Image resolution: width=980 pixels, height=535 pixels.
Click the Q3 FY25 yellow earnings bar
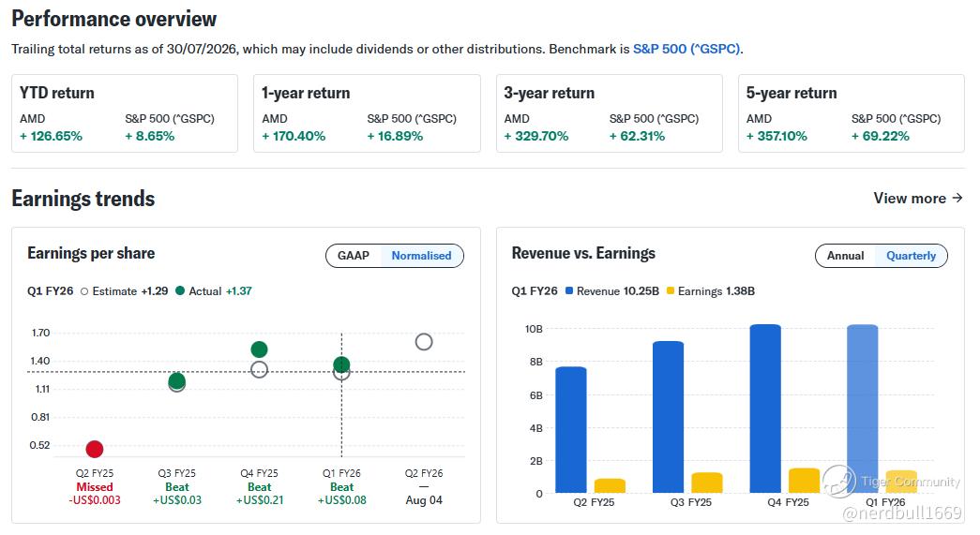tap(707, 483)
